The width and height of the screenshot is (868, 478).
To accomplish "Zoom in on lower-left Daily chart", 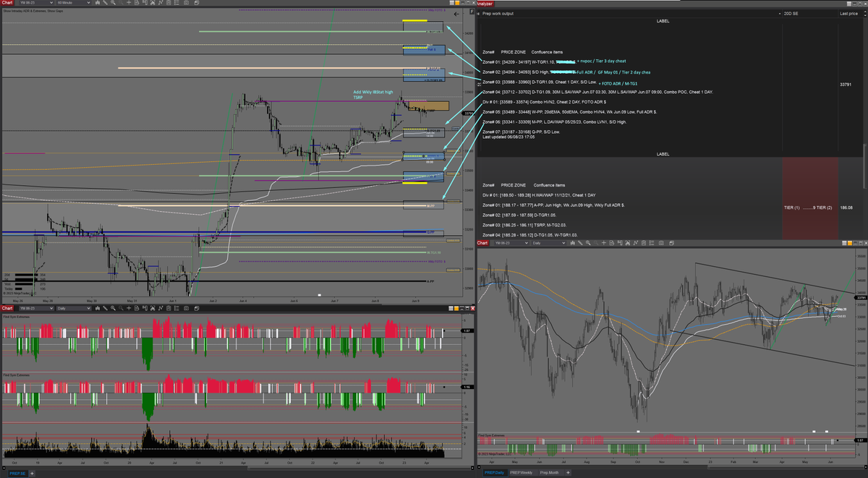I will click(114, 308).
